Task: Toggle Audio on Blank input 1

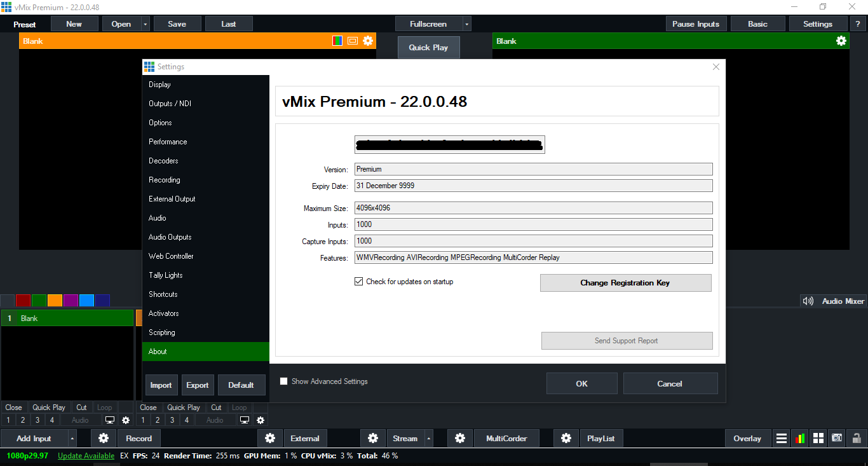Action: pos(81,420)
